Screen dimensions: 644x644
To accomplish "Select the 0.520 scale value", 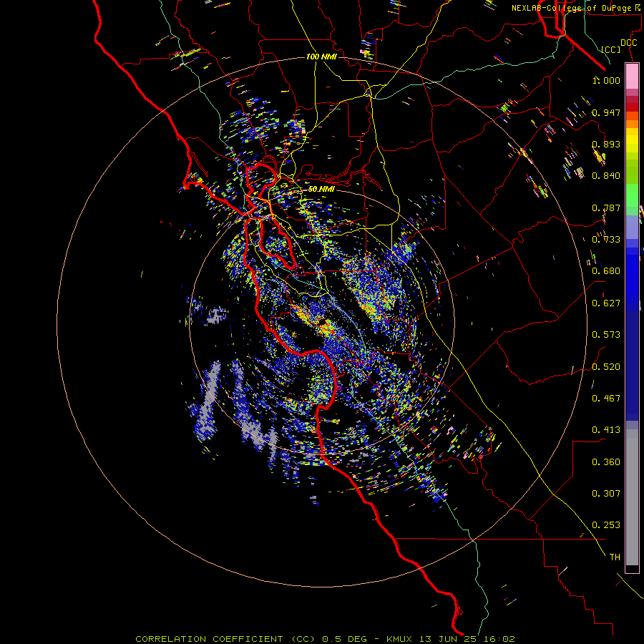I will pyautogui.click(x=606, y=367).
